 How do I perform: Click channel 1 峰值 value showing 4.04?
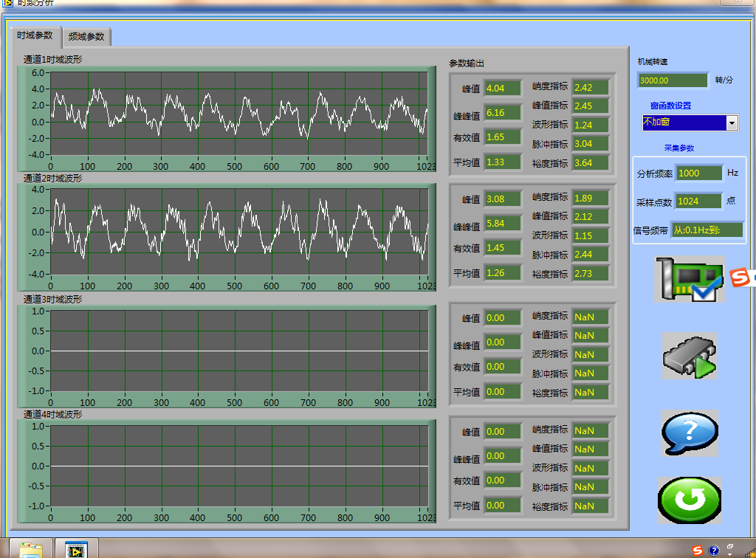coord(502,89)
